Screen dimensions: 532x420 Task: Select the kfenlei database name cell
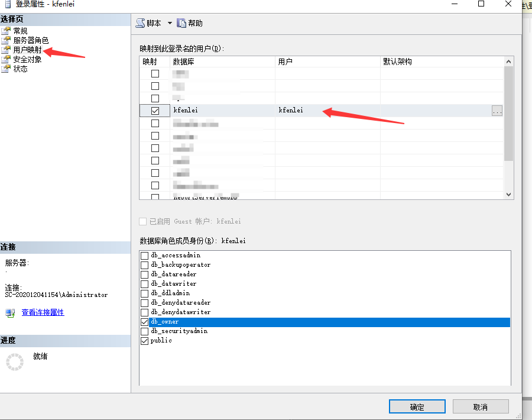click(222, 111)
